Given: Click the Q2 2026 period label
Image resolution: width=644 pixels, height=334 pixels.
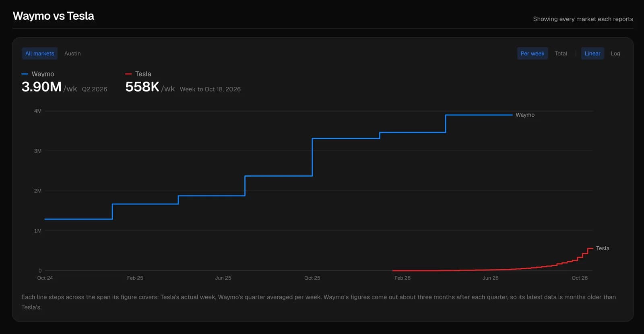Looking at the screenshot, I should [95, 89].
